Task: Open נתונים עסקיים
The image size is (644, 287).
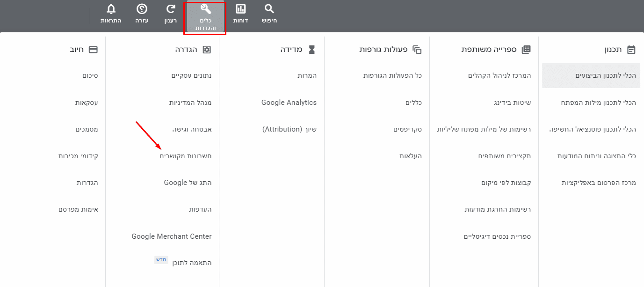Action: click(x=191, y=75)
